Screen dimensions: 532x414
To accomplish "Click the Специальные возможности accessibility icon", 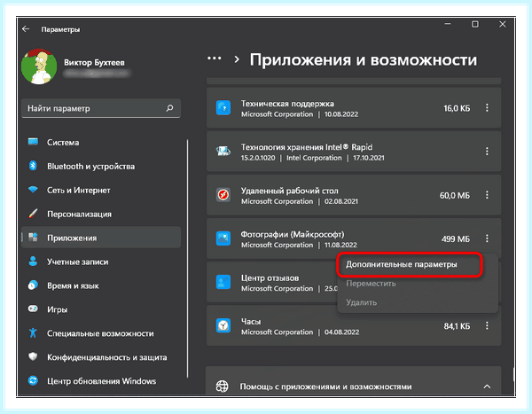I will coord(33,333).
